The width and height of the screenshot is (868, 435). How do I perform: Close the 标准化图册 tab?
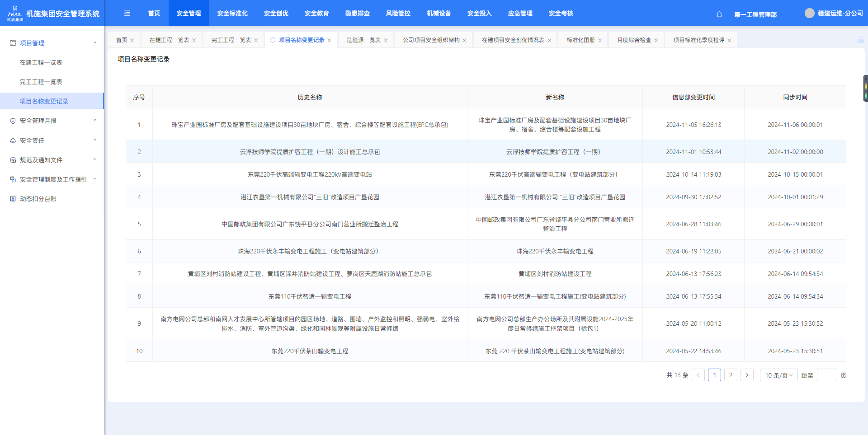pyautogui.click(x=600, y=40)
